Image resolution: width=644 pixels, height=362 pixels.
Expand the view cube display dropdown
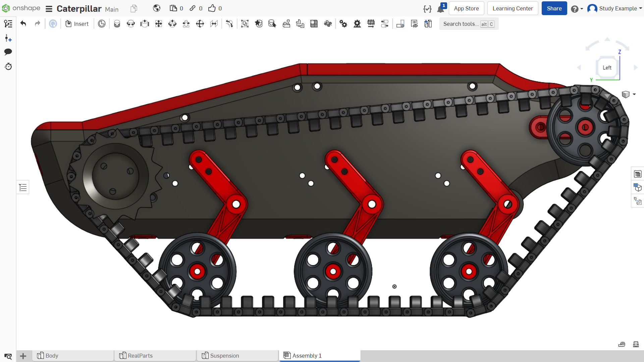point(629,95)
